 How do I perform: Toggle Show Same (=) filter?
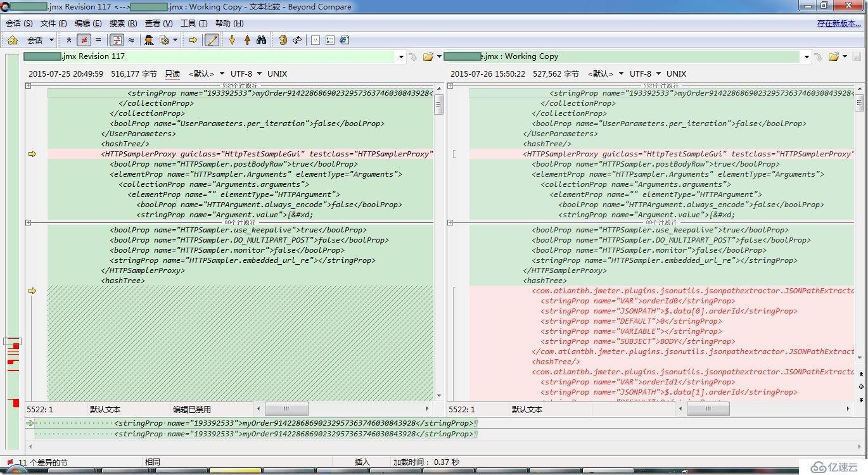click(98, 40)
